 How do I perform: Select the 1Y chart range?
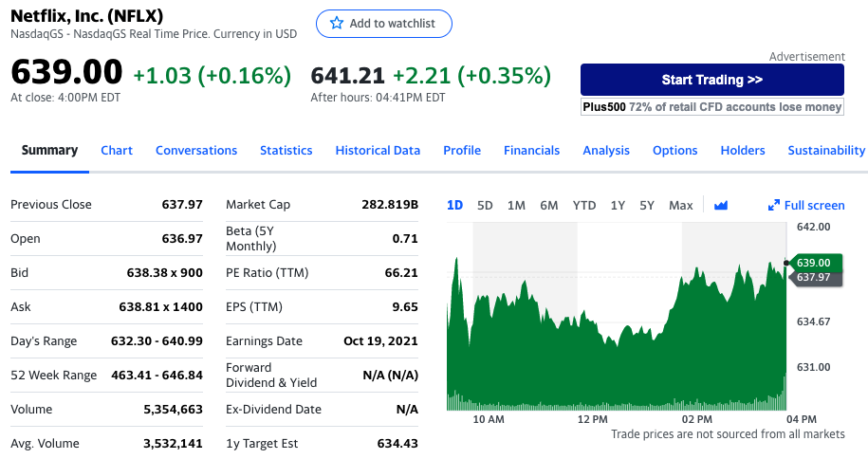click(x=618, y=206)
